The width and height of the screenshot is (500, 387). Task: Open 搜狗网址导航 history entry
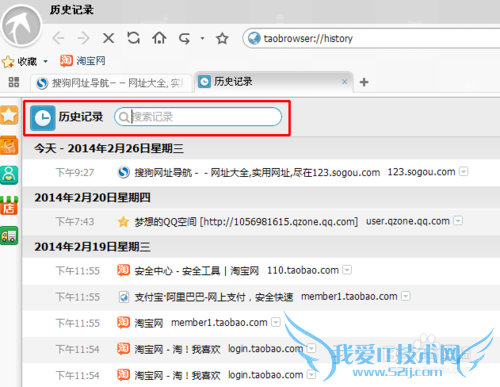[257, 172]
